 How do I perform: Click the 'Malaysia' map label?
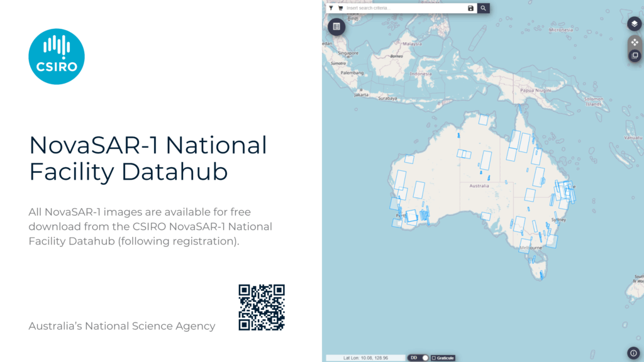click(x=412, y=44)
